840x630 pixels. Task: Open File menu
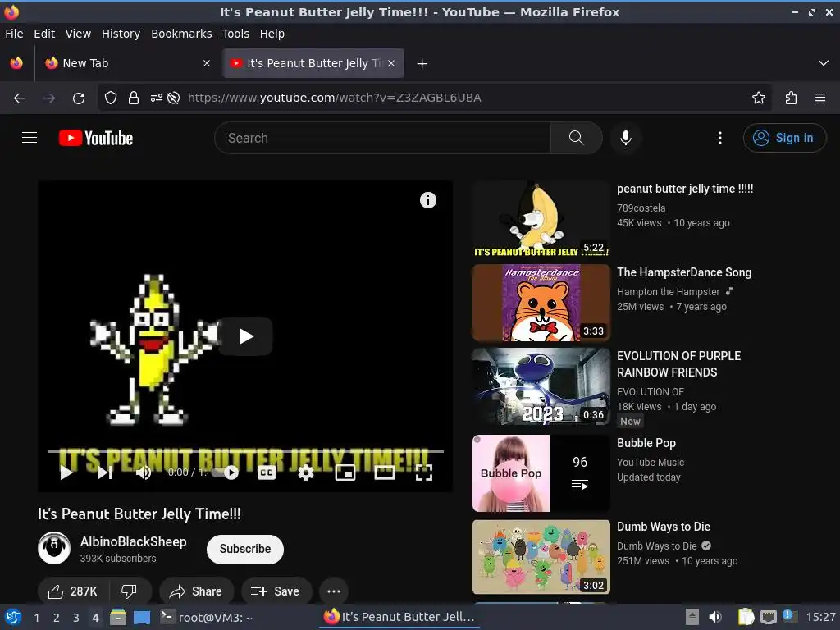pyautogui.click(x=14, y=34)
